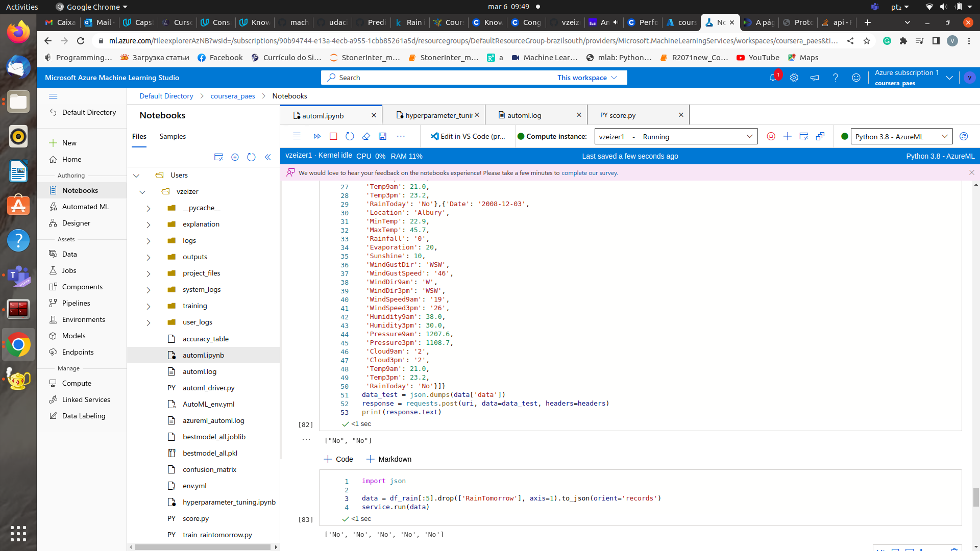980x551 pixels.
Task: Expand the training folder
Action: tap(149, 306)
